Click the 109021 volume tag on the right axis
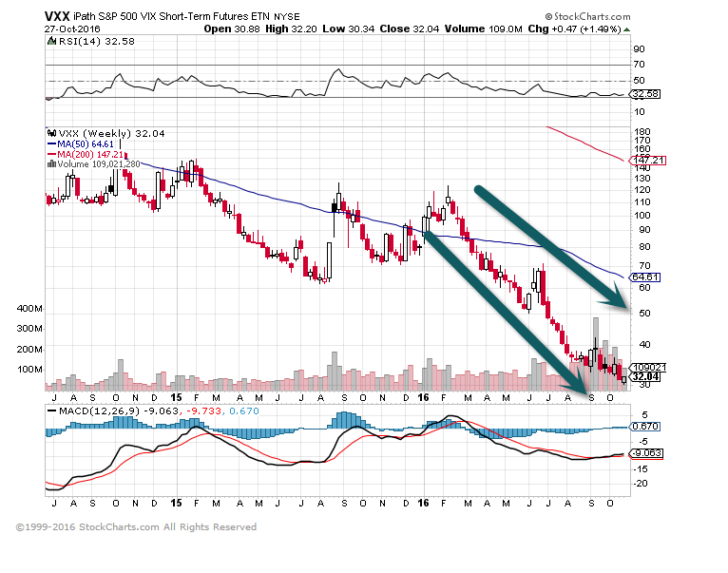Screen dimensions: 728x573 pyautogui.click(x=649, y=368)
